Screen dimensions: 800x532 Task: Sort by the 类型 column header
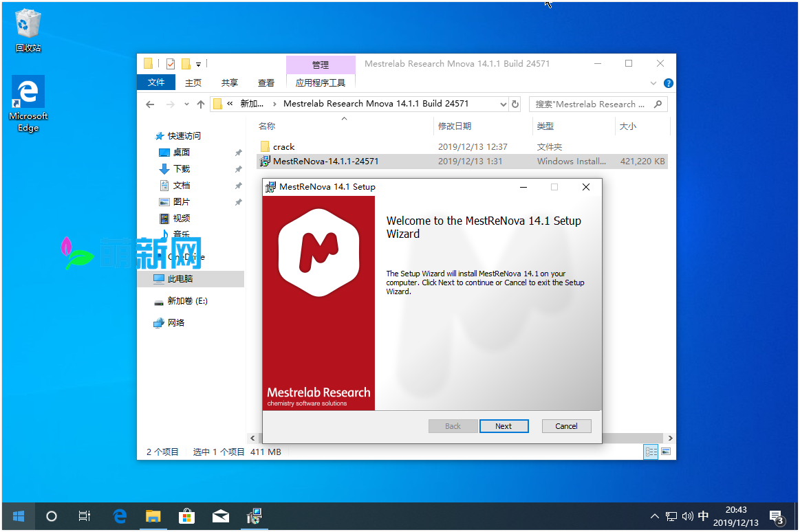coord(545,126)
